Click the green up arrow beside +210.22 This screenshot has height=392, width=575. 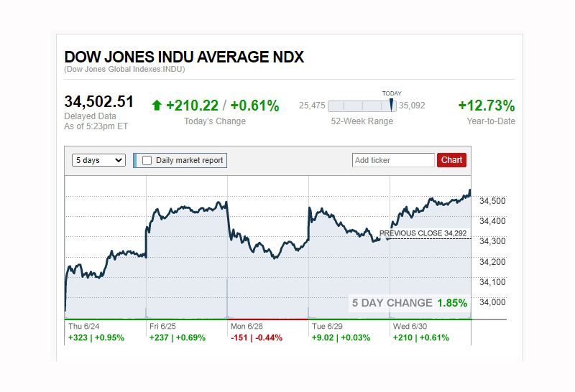(157, 106)
